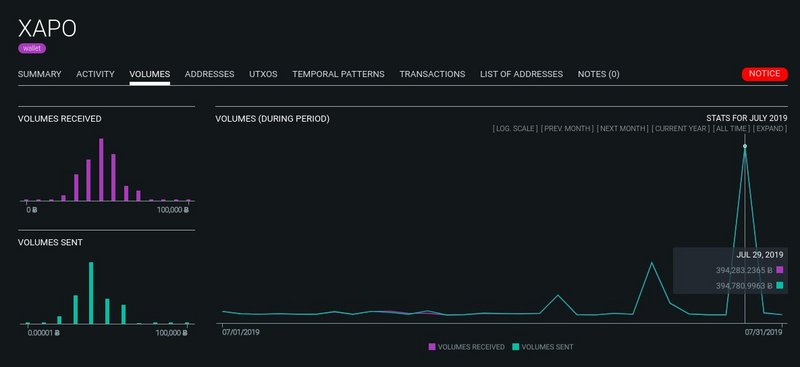Show the All Time range

[x=731, y=129]
